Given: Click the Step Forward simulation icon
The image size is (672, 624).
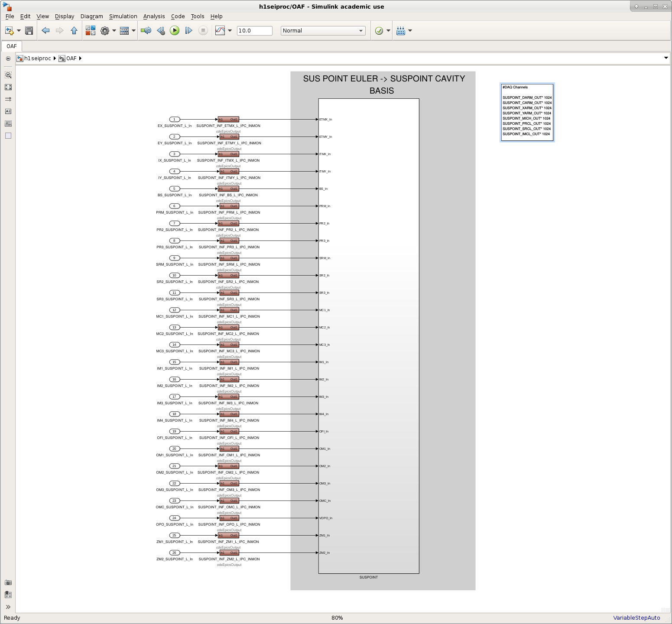Looking at the screenshot, I should 188,31.
